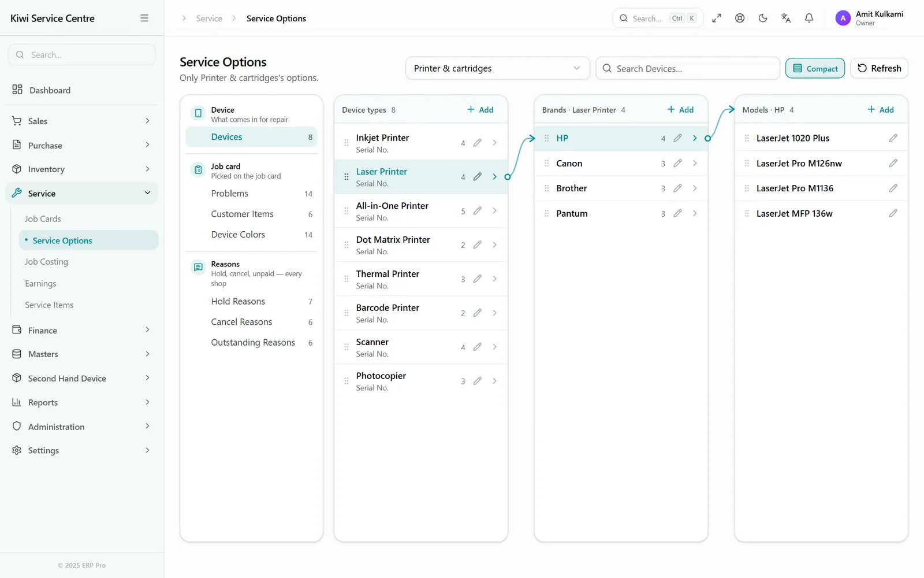The height and width of the screenshot is (578, 924).
Task: Add new HP model
Action: [881, 110]
